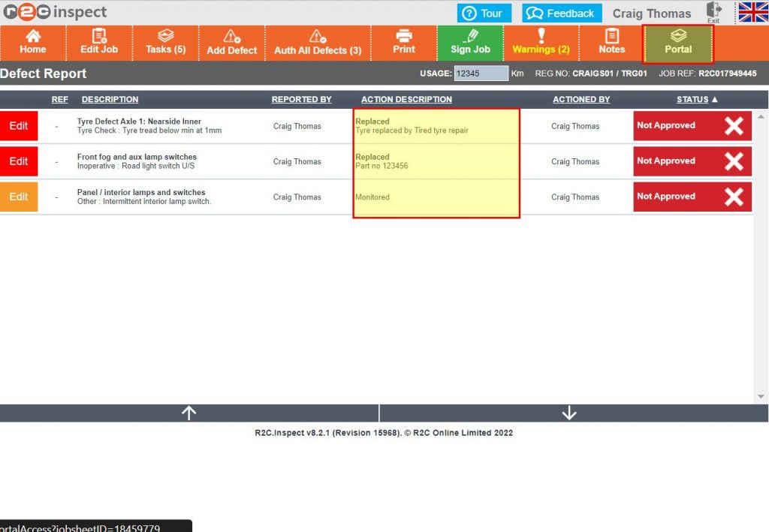Open Edit Job from the toolbar
The width and height of the screenshot is (769, 532).
click(98, 43)
